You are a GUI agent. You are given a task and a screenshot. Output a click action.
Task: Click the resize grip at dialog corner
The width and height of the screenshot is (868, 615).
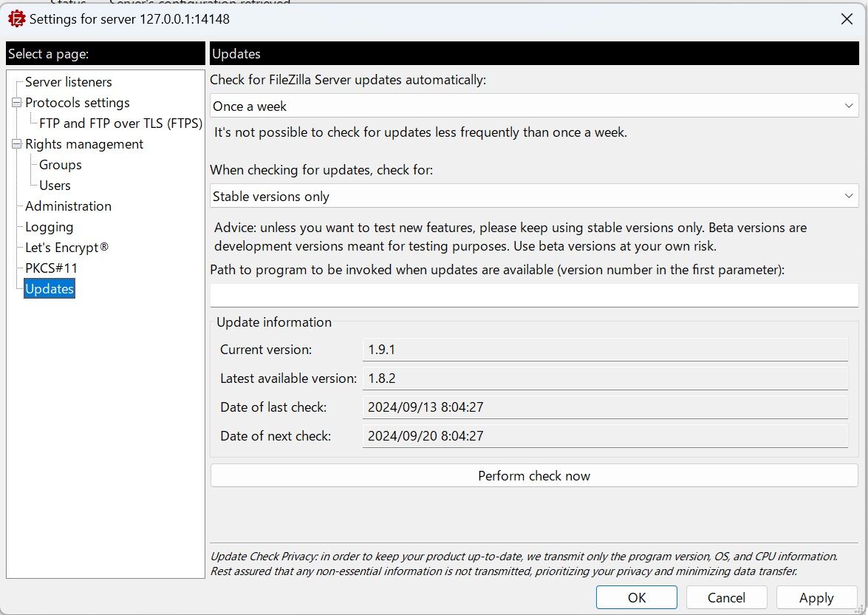860,609
